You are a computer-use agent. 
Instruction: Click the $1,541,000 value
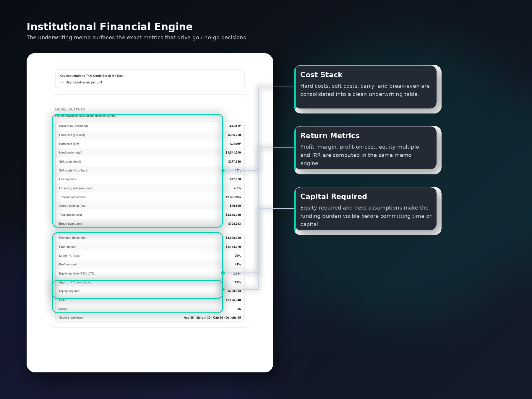(x=233, y=153)
